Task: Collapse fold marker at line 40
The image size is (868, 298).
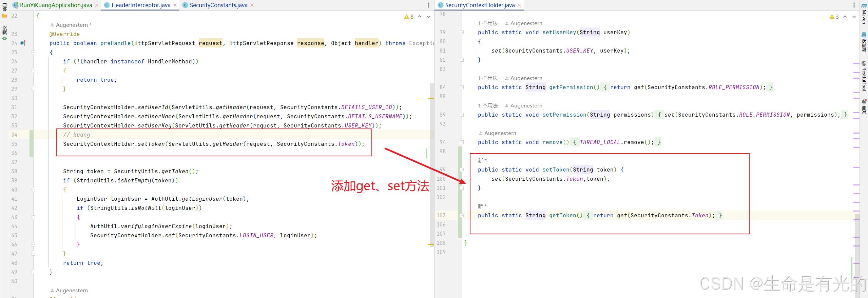Action: point(34,190)
